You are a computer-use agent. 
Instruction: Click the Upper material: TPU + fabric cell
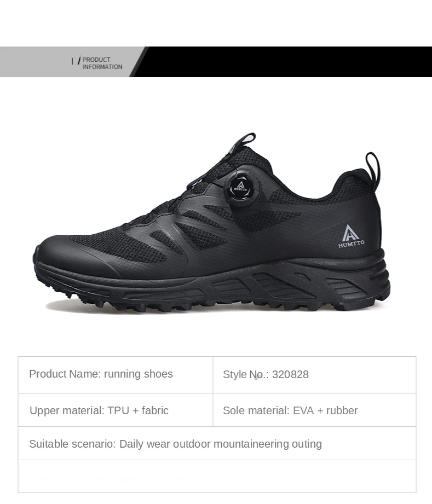coord(116,410)
